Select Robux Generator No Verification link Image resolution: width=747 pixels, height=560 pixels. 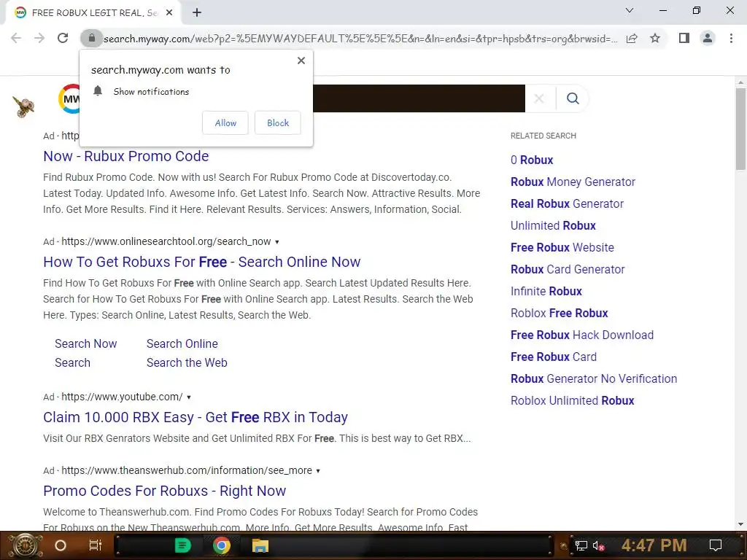point(594,379)
